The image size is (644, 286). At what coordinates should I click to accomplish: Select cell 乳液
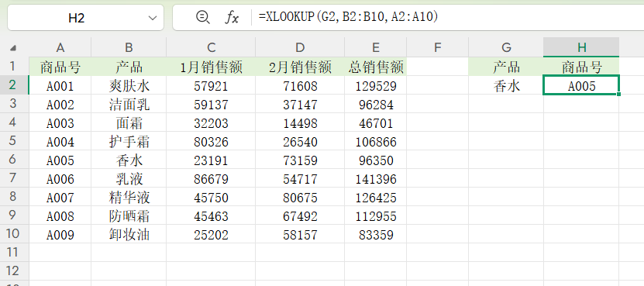tap(129, 178)
